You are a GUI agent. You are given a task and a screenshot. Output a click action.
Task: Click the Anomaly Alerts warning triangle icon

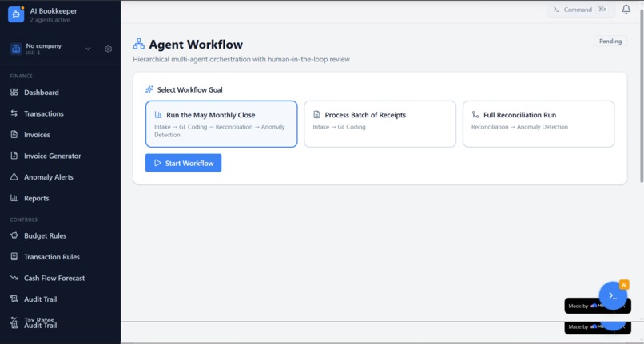tap(14, 176)
